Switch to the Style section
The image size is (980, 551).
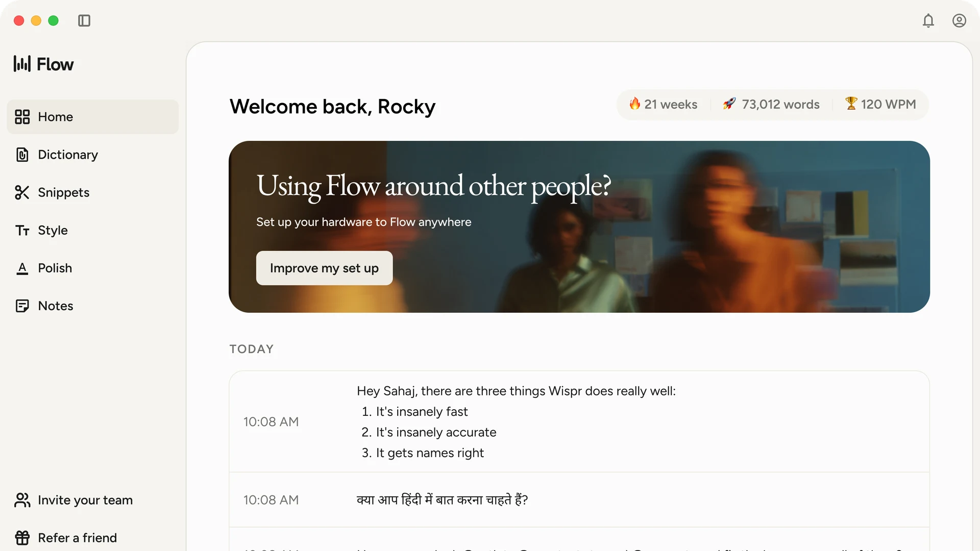(x=93, y=230)
